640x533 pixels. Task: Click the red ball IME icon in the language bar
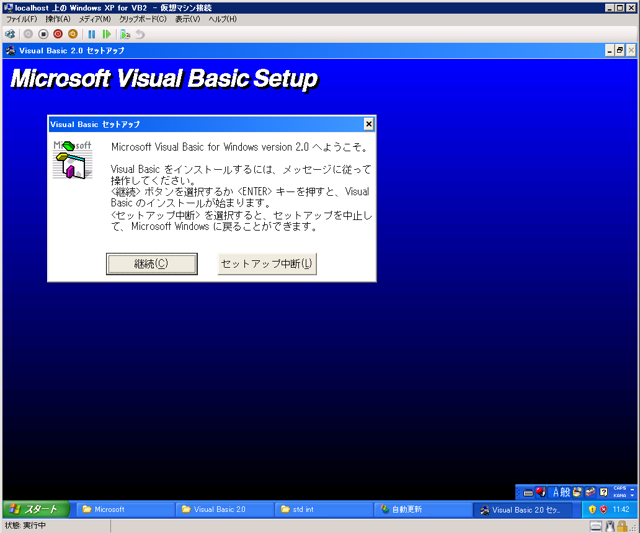(x=541, y=492)
